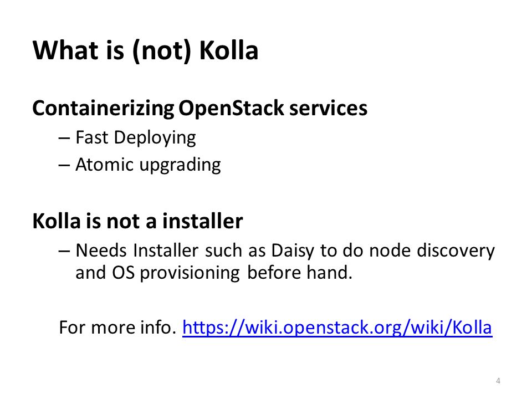
Task: Click the bold word 'installer' in the heading
Action: pyautogui.click(x=203, y=221)
